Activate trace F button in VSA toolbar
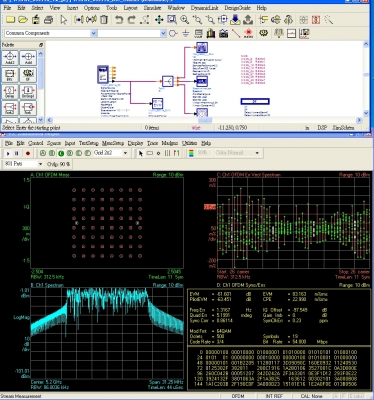 [x=88, y=153]
